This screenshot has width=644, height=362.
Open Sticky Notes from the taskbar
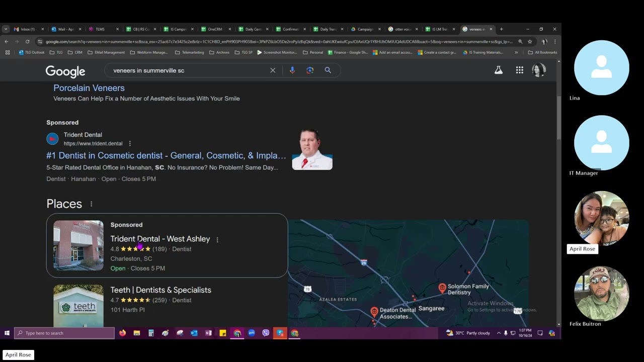point(223,333)
